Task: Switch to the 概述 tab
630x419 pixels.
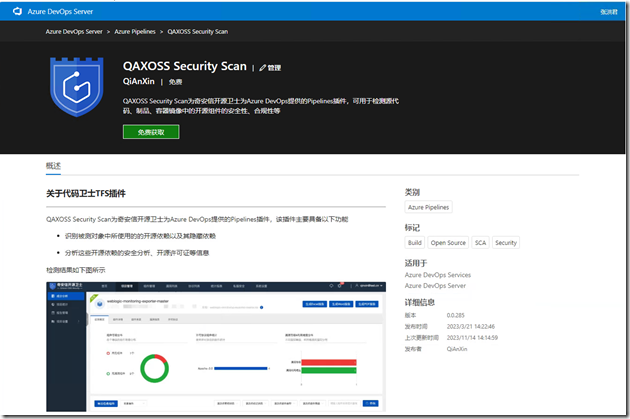Action: 53,166
